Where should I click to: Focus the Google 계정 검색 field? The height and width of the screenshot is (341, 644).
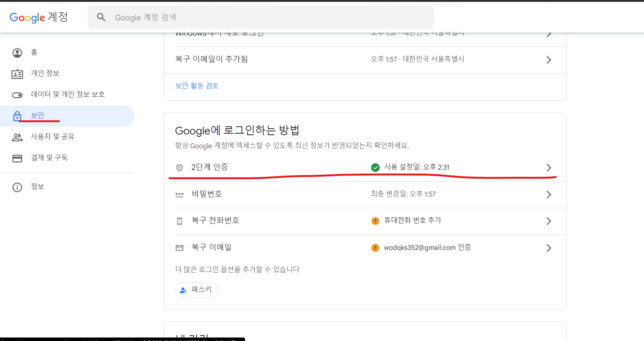click(x=261, y=17)
